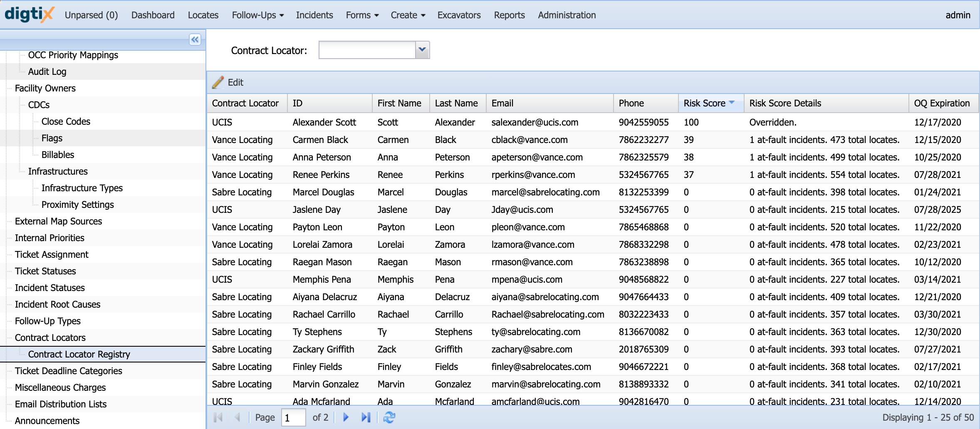This screenshot has height=429, width=980.
Task: Refresh the grid with reload icon
Action: pyautogui.click(x=389, y=417)
